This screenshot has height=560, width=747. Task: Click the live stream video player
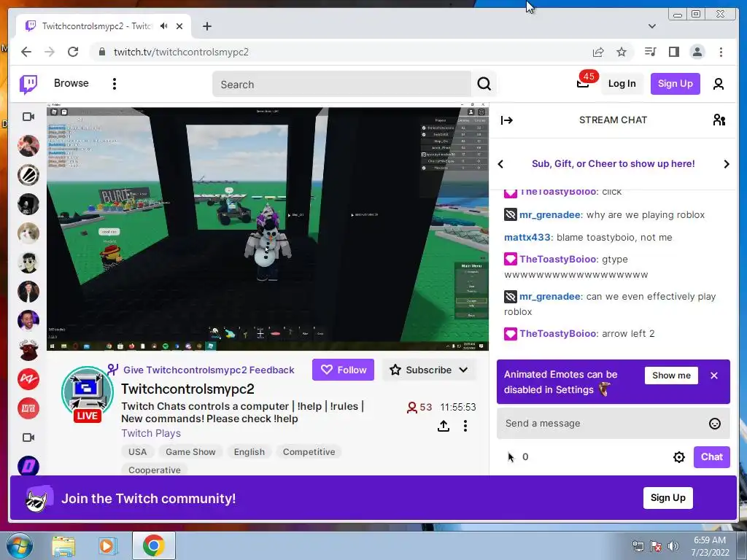[268, 227]
